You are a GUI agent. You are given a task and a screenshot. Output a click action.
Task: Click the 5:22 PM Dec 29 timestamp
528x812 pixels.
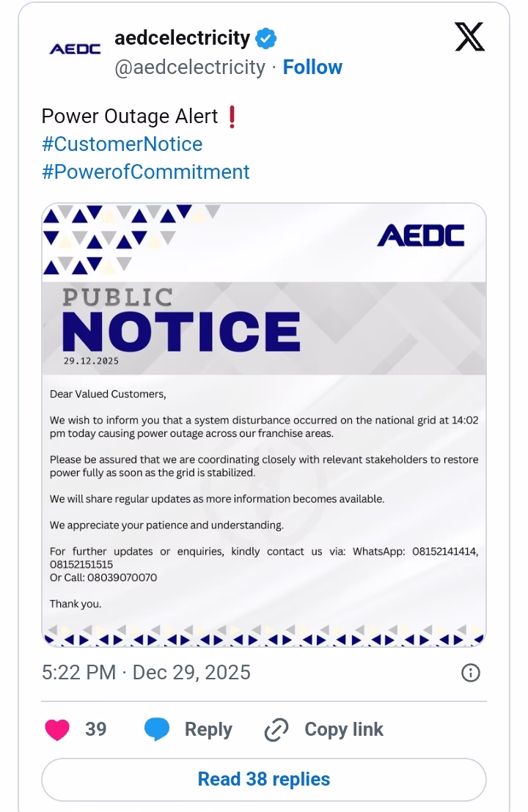pyautogui.click(x=146, y=673)
